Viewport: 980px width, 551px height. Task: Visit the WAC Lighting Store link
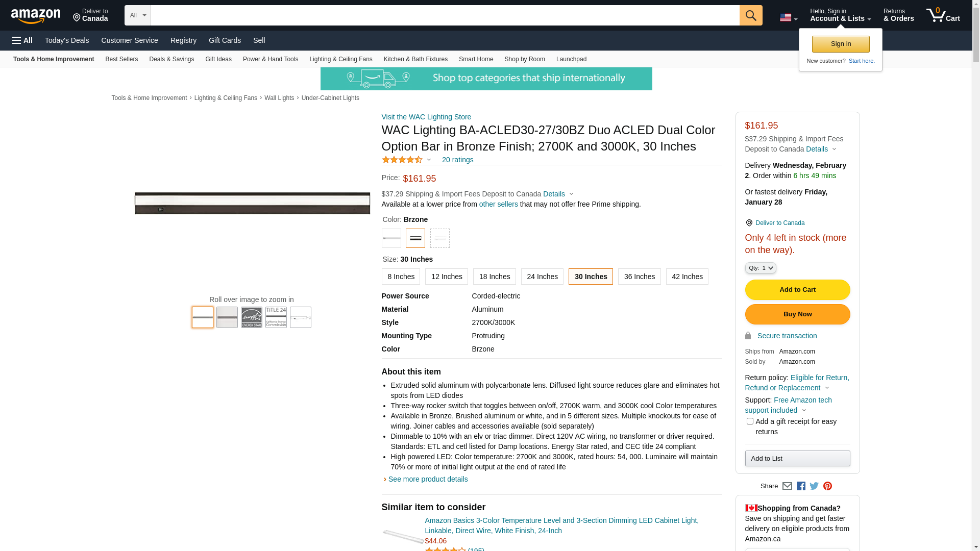tap(426, 117)
